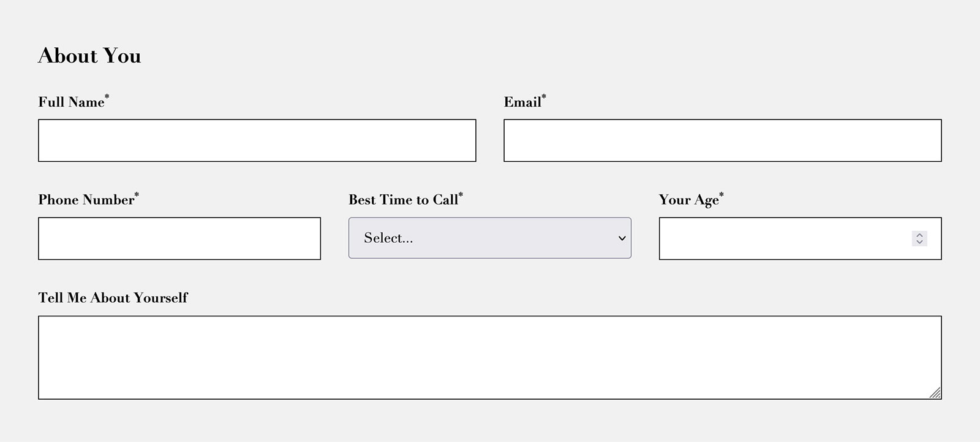The height and width of the screenshot is (442, 980).
Task: Click the Email label
Action: [x=521, y=102]
